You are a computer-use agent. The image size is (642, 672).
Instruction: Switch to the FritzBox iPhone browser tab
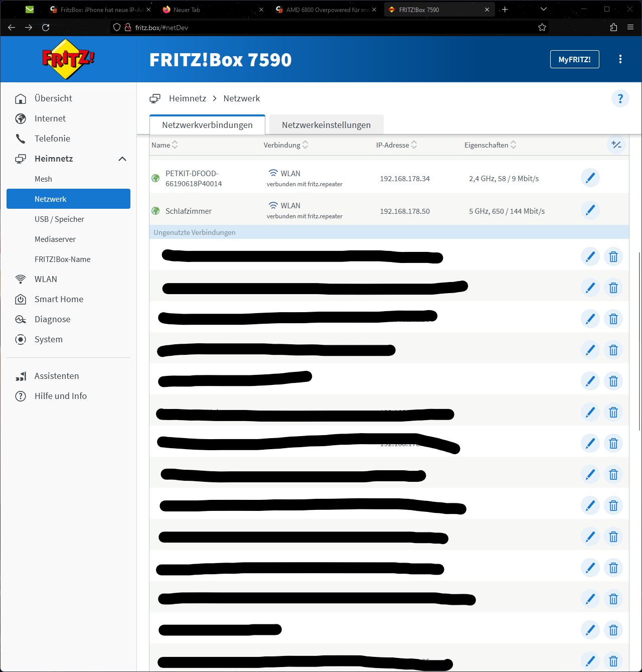click(x=100, y=10)
